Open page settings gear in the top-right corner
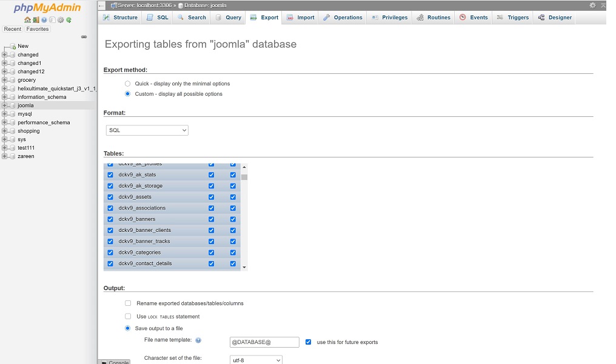This screenshot has height=364, width=616. click(592, 5)
